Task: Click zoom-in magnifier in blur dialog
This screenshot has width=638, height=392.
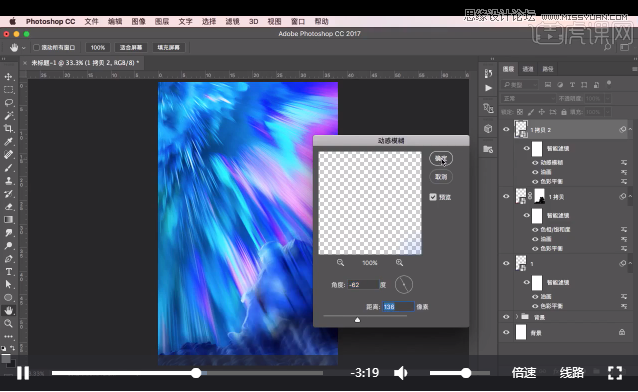Action: 400,263
